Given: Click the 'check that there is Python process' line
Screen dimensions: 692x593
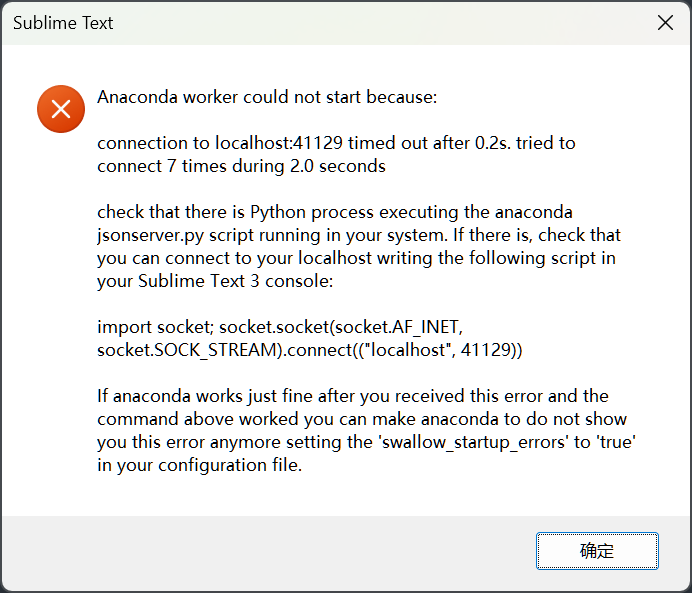Looking at the screenshot, I should click(x=335, y=212).
